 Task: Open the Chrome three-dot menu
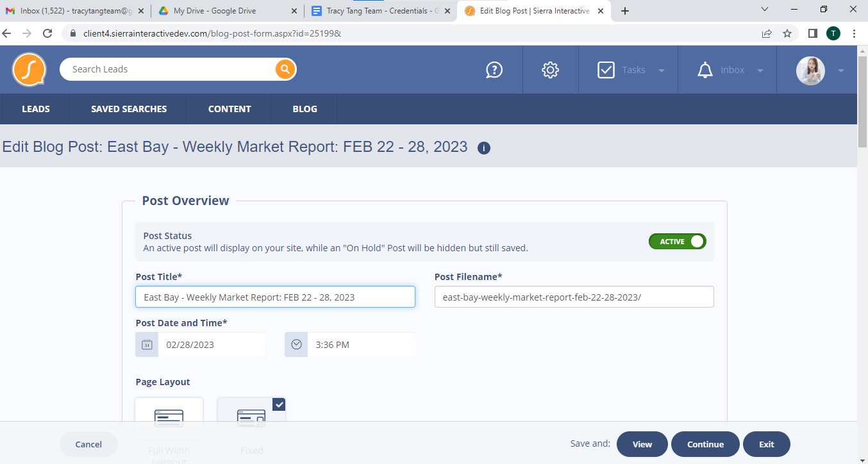[855, 33]
